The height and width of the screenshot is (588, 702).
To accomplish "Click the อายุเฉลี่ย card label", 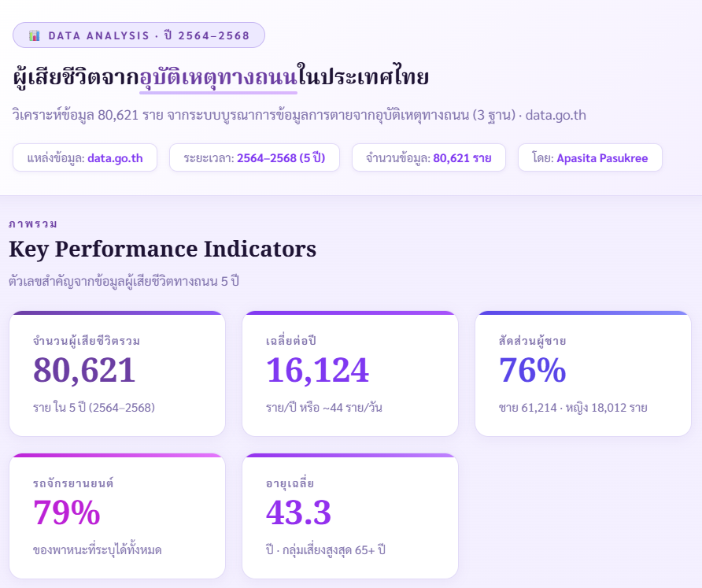I will tap(290, 483).
